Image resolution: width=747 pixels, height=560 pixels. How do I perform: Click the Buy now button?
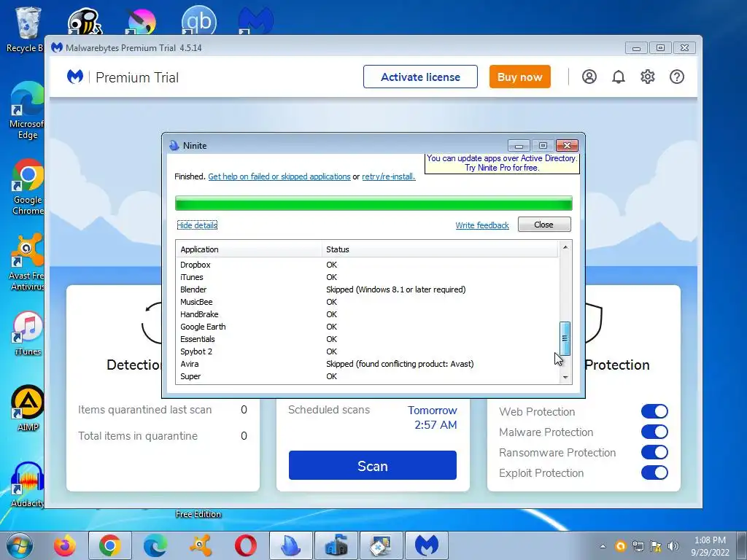[x=519, y=77]
